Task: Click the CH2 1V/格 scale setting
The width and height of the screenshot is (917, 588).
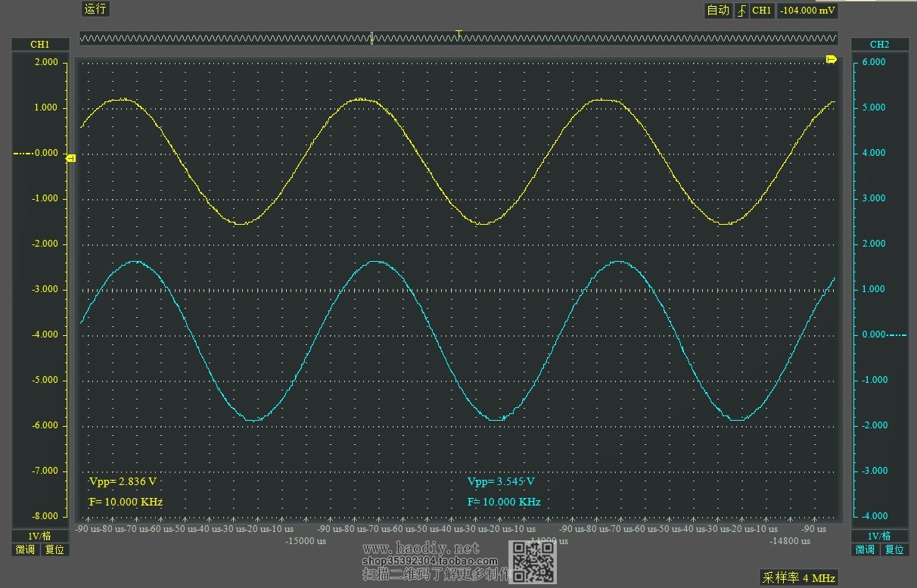Action: [x=880, y=536]
